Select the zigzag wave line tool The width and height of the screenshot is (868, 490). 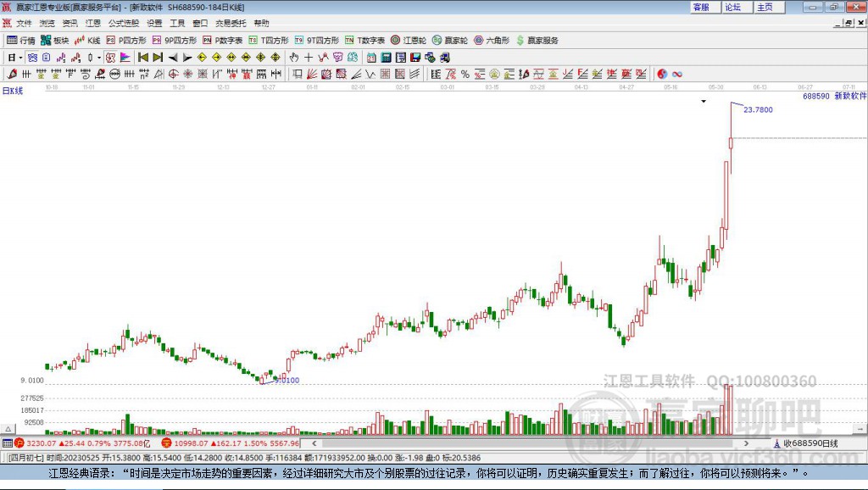[370, 74]
